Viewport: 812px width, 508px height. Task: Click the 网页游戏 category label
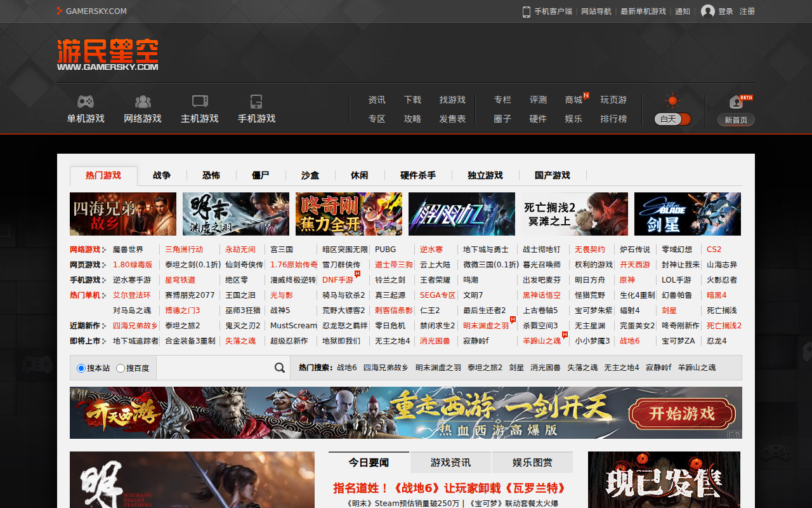point(85,265)
